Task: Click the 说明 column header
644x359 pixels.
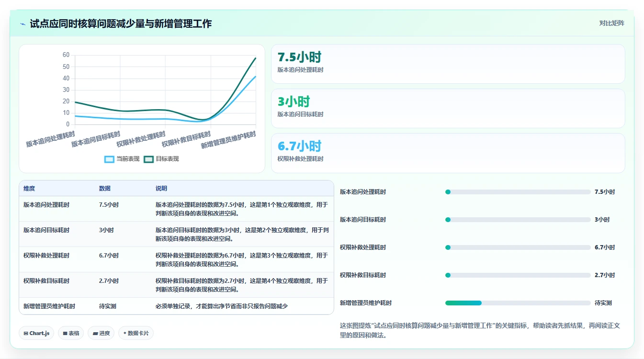Action: tap(161, 189)
